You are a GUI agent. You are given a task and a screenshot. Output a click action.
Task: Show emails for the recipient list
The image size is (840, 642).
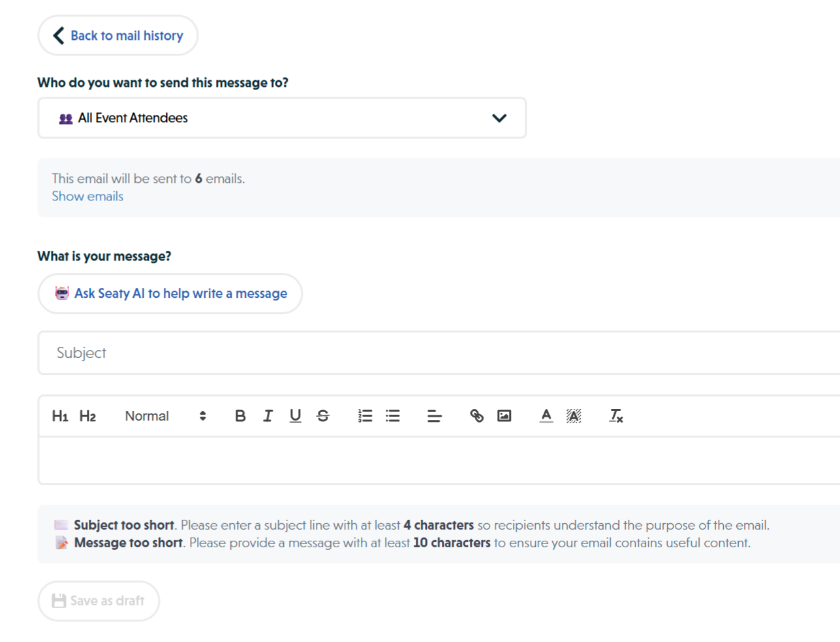[x=87, y=196]
